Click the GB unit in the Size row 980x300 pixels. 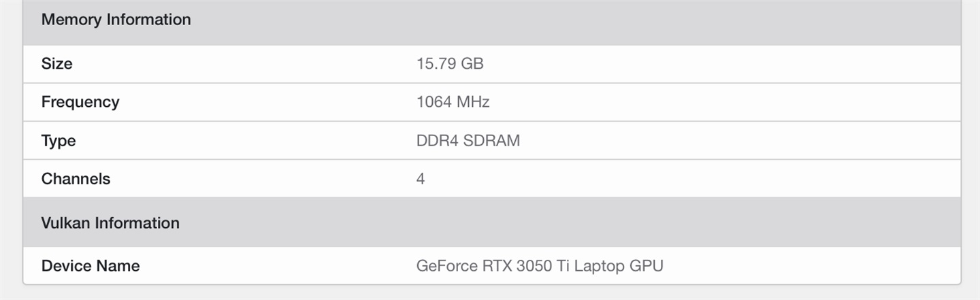472,64
